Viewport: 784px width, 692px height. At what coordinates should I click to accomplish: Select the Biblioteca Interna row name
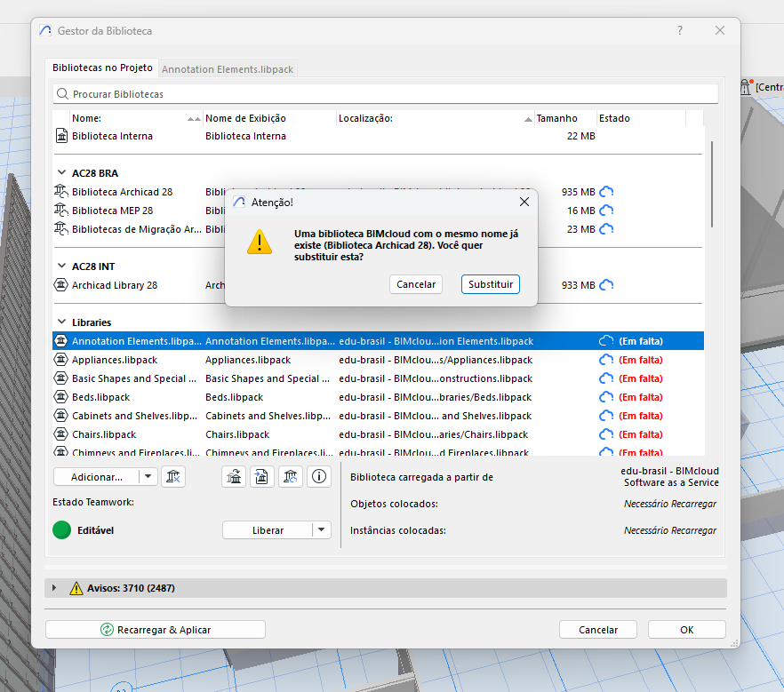pyautogui.click(x=112, y=136)
